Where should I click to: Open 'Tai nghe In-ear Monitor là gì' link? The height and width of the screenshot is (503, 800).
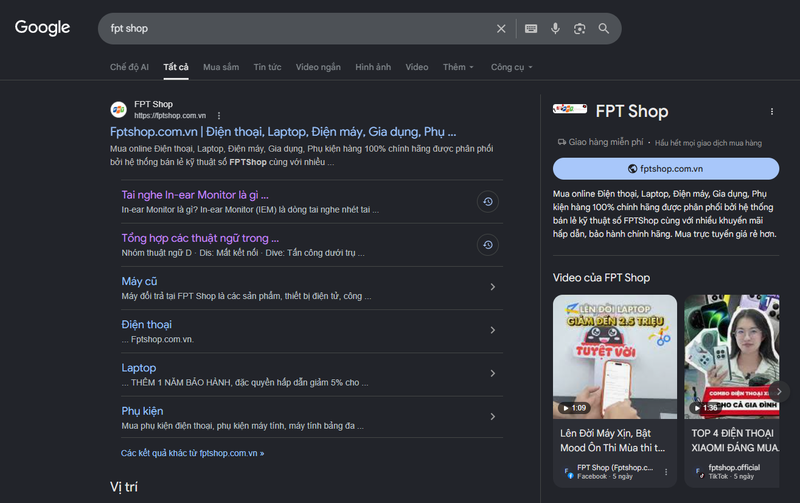(195, 195)
